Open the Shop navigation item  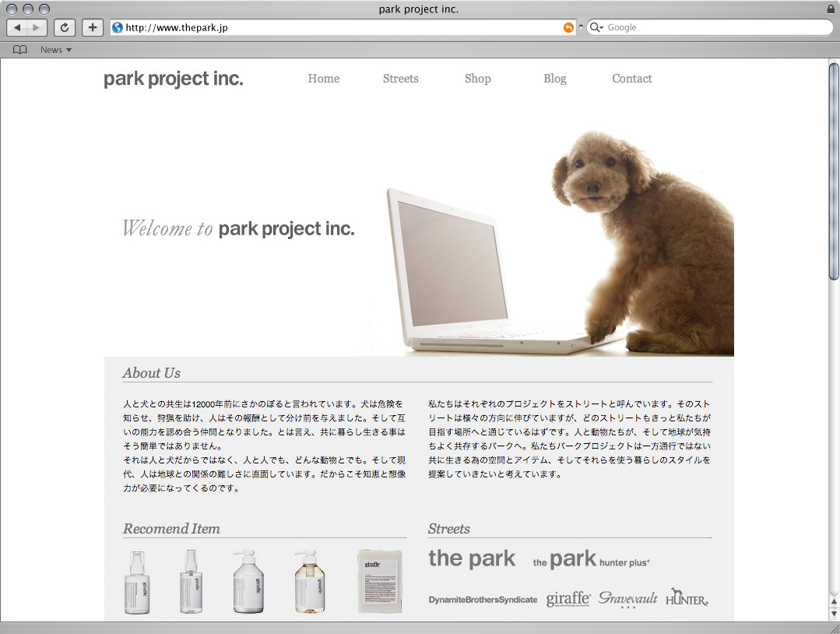tap(477, 79)
